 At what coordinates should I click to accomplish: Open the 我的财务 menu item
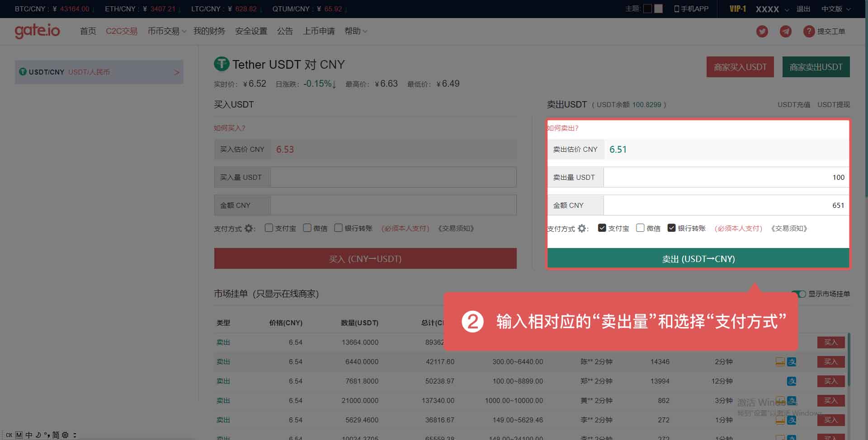(209, 31)
